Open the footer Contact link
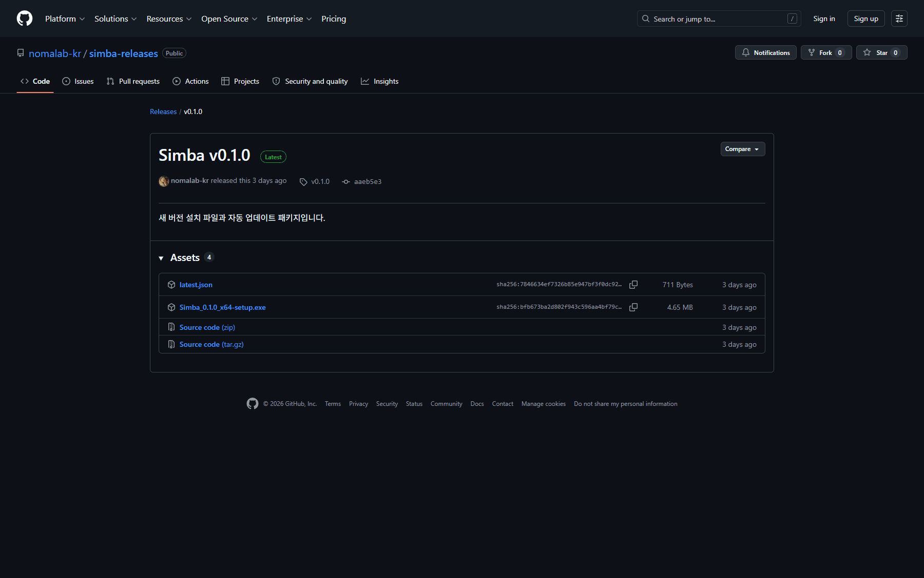 [503, 404]
